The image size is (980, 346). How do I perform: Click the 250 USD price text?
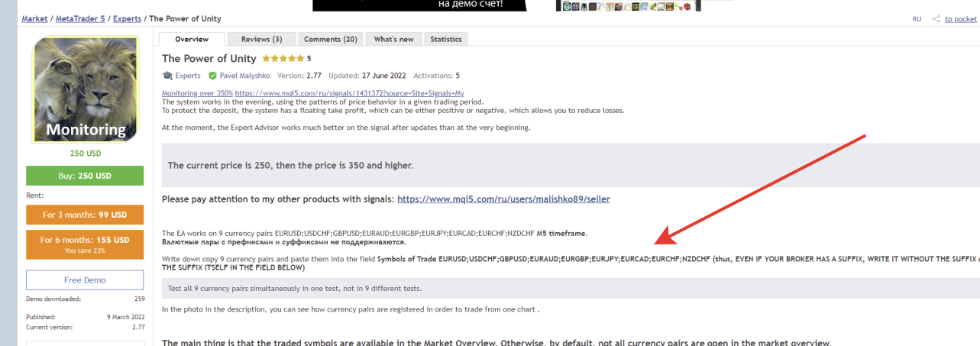pyautogui.click(x=86, y=154)
